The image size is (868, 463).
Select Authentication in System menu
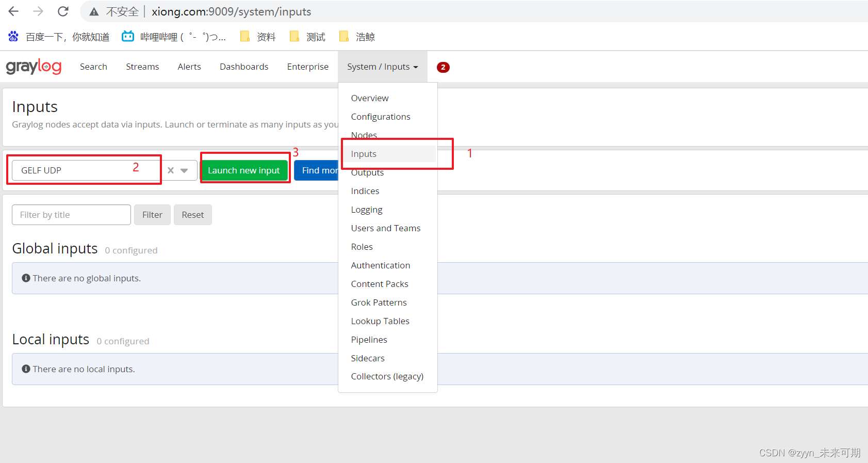click(x=381, y=265)
